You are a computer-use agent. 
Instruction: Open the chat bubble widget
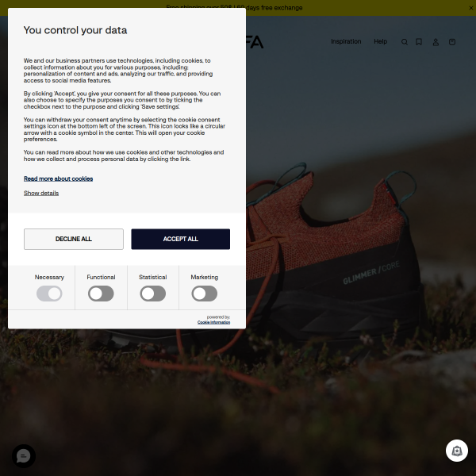(24, 456)
